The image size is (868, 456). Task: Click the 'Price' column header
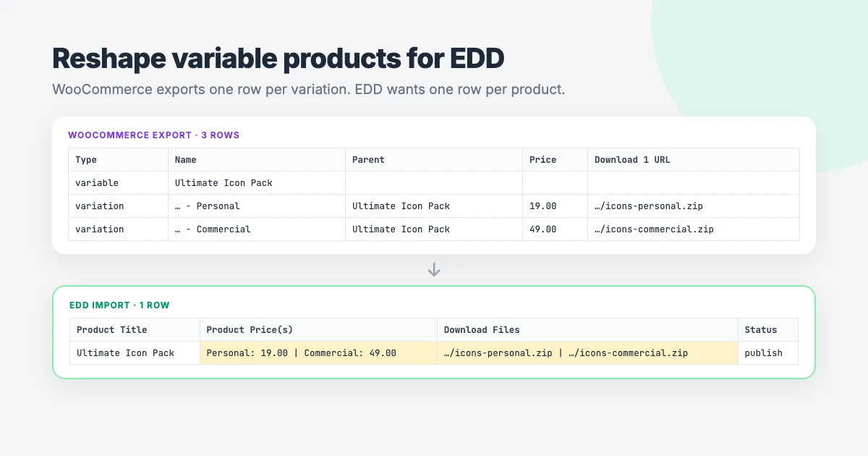point(556,160)
